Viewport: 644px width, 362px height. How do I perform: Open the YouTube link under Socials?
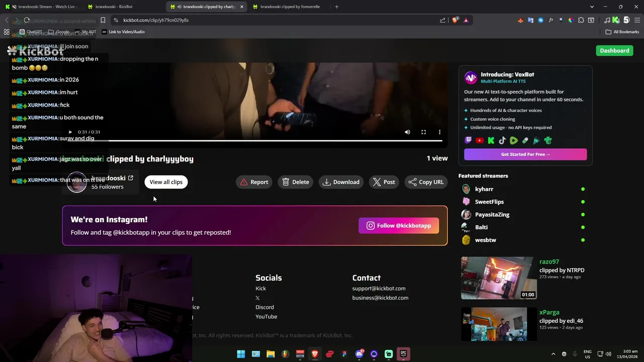[x=266, y=317]
